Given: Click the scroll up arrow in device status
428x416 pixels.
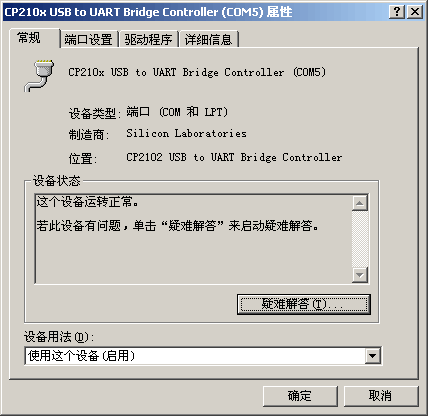Looking at the screenshot, I should pyautogui.click(x=360, y=203).
